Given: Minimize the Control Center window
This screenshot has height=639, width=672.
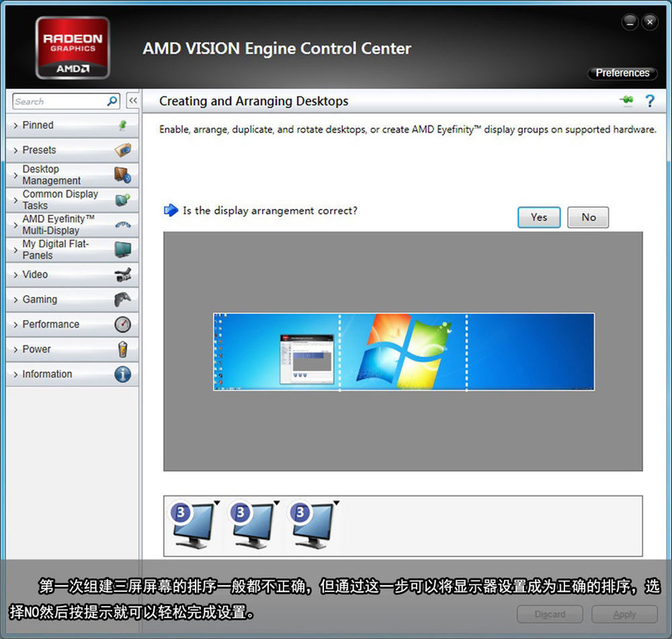Looking at the screenshot, I should tap(630, 22).
